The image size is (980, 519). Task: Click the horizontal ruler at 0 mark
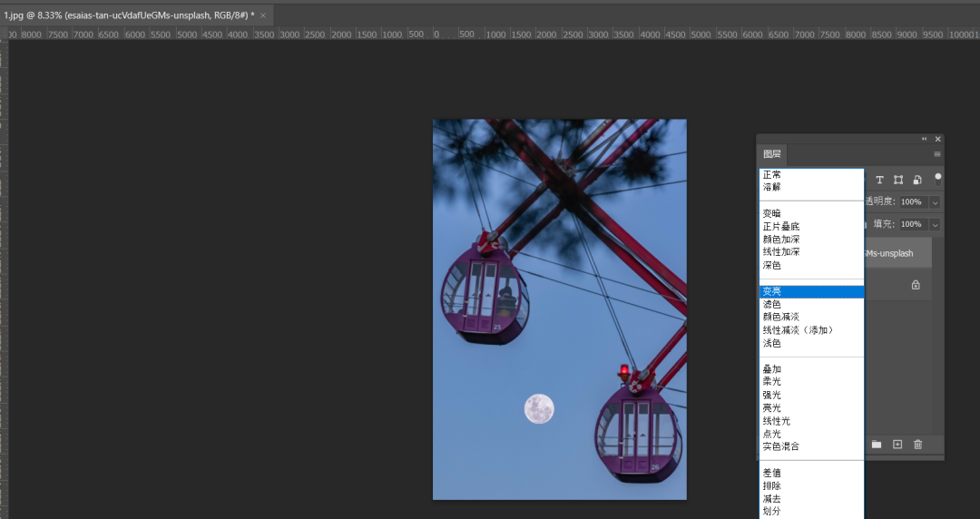point(436,34)
